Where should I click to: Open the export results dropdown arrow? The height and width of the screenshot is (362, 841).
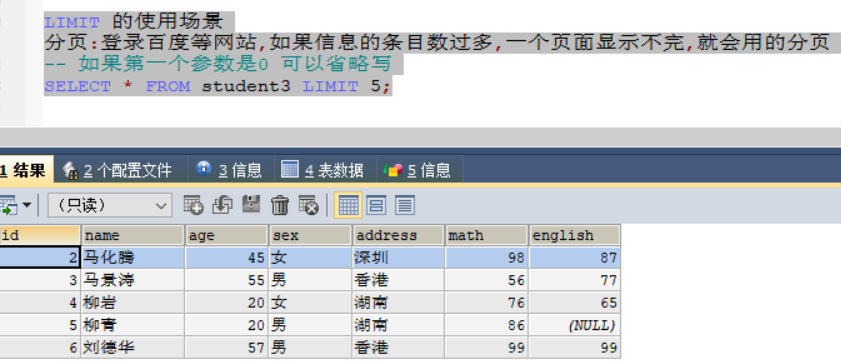26,205
